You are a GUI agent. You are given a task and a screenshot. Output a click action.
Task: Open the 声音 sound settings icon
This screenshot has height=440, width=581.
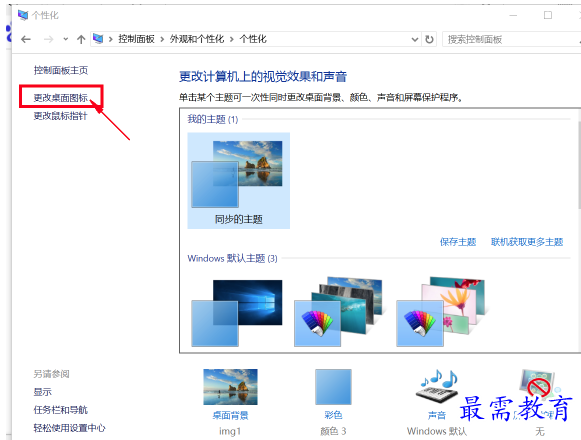437,386
